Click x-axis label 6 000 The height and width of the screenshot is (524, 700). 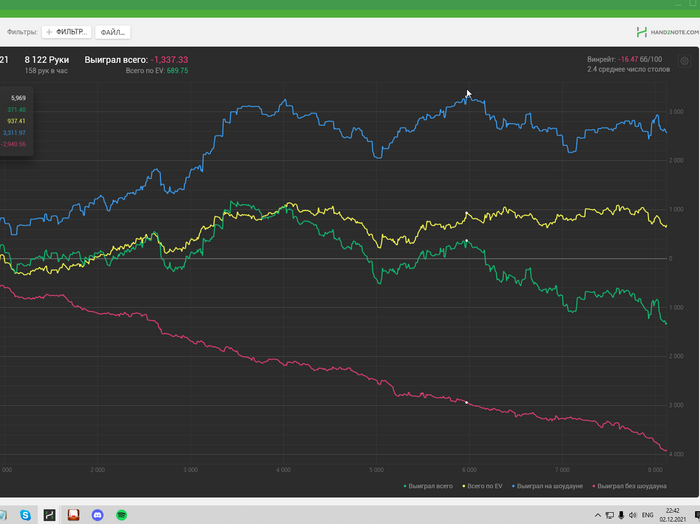(x=469, y=470)
